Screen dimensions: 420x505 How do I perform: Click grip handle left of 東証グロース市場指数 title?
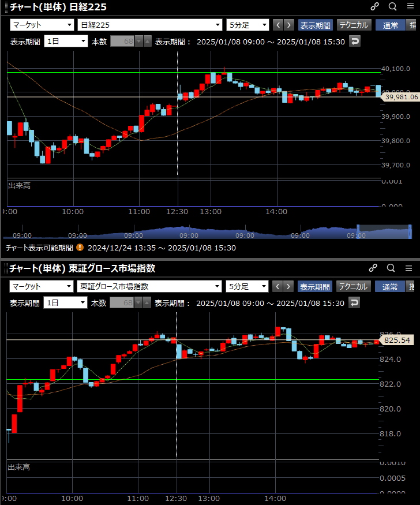coord(6,268)
